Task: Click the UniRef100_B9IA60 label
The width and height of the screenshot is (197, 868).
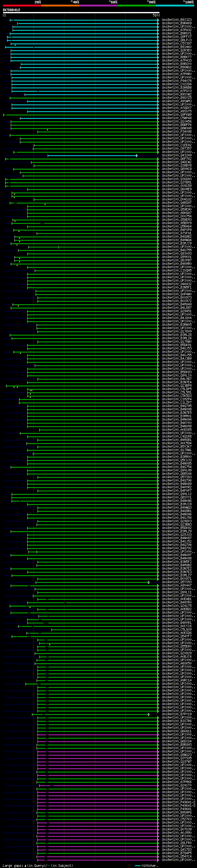Action: (x=177, y=47)
